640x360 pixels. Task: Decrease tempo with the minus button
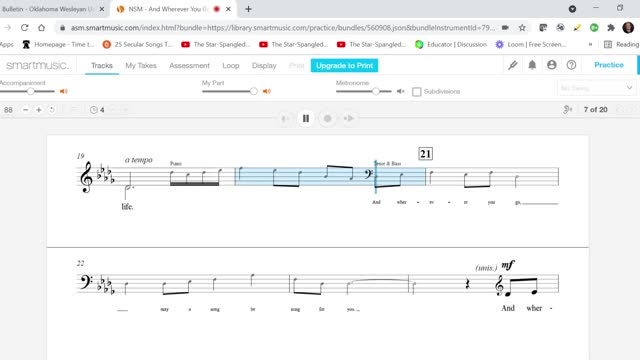(25, 110)
